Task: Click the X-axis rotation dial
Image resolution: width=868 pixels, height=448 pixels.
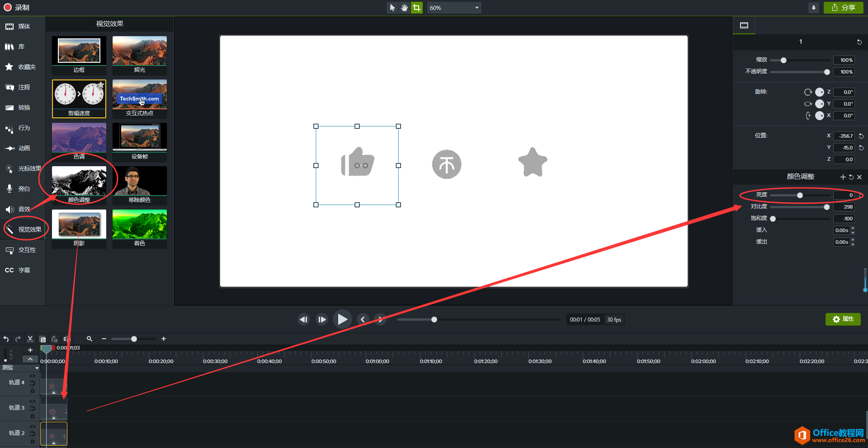Action: [820, 116]
